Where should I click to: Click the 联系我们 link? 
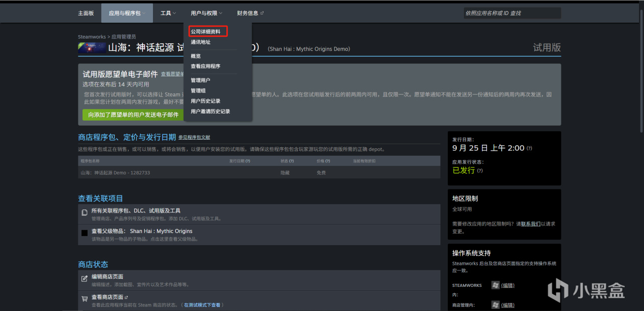531,224
